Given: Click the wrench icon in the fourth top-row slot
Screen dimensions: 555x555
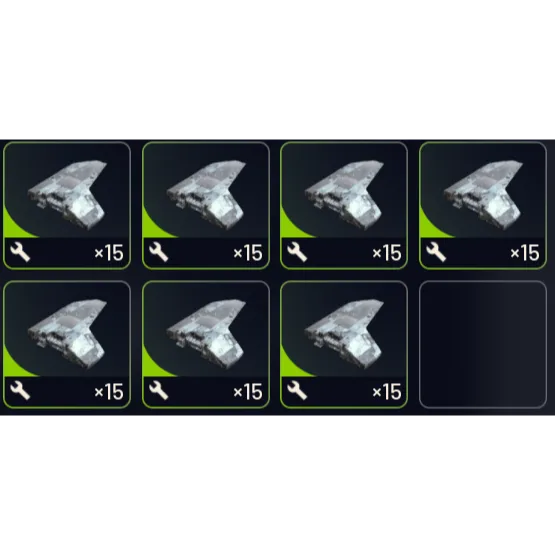Looking at the screenshot, I should (x=436, y=252).
